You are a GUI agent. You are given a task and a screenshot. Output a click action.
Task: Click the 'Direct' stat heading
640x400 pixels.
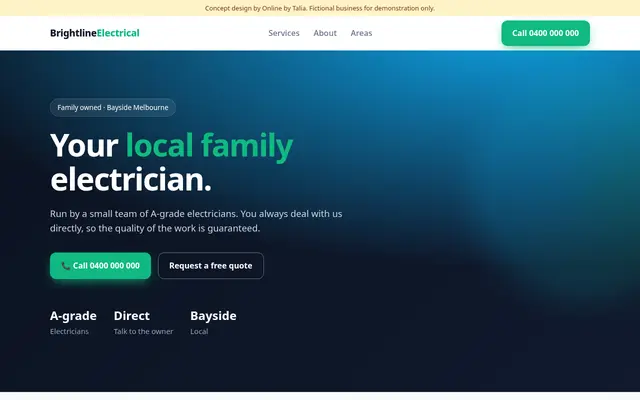[x=132, y=316]
